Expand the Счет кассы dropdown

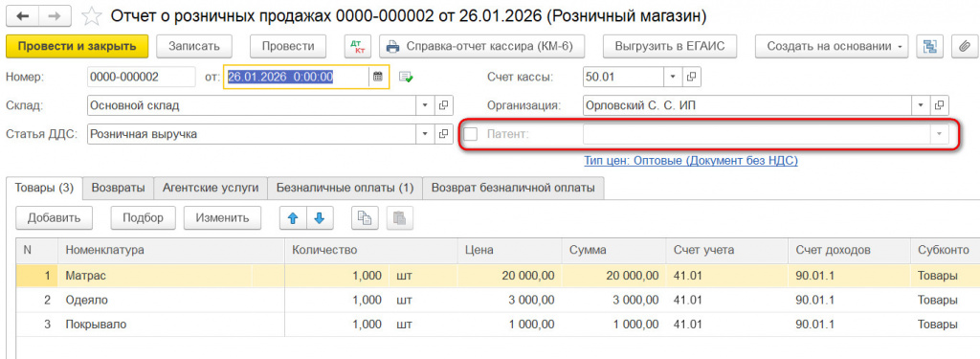673,77
